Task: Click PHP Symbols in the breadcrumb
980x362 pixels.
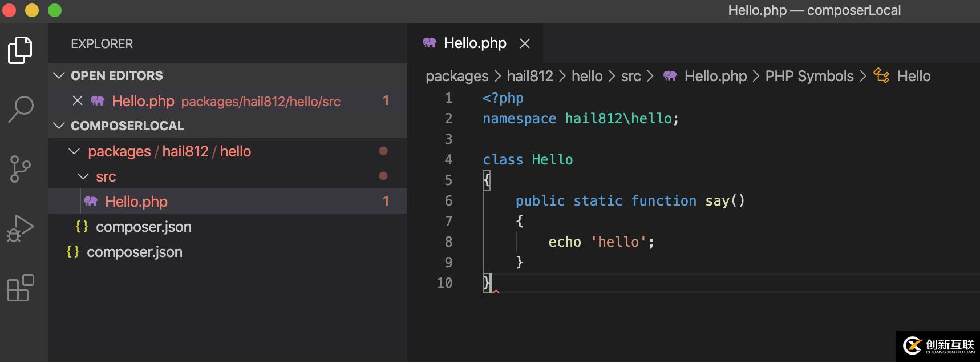Action: pyautogui.click(x=809, y=76)
